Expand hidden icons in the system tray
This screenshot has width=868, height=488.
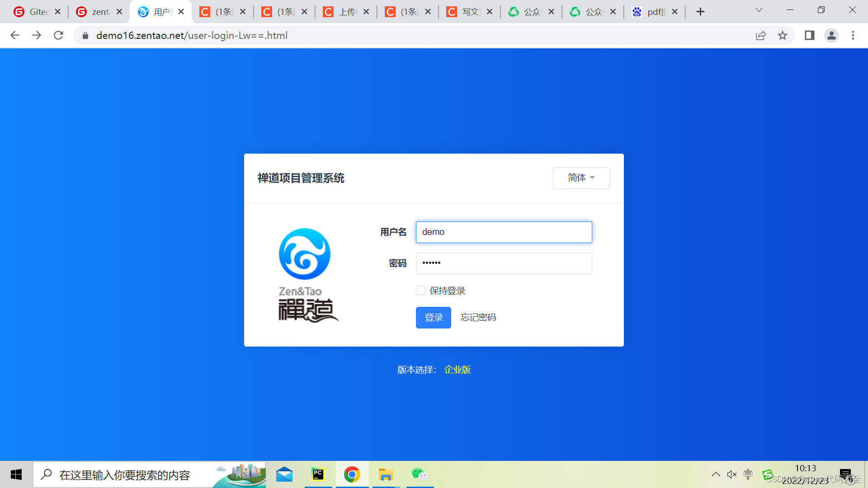point(716,474)
